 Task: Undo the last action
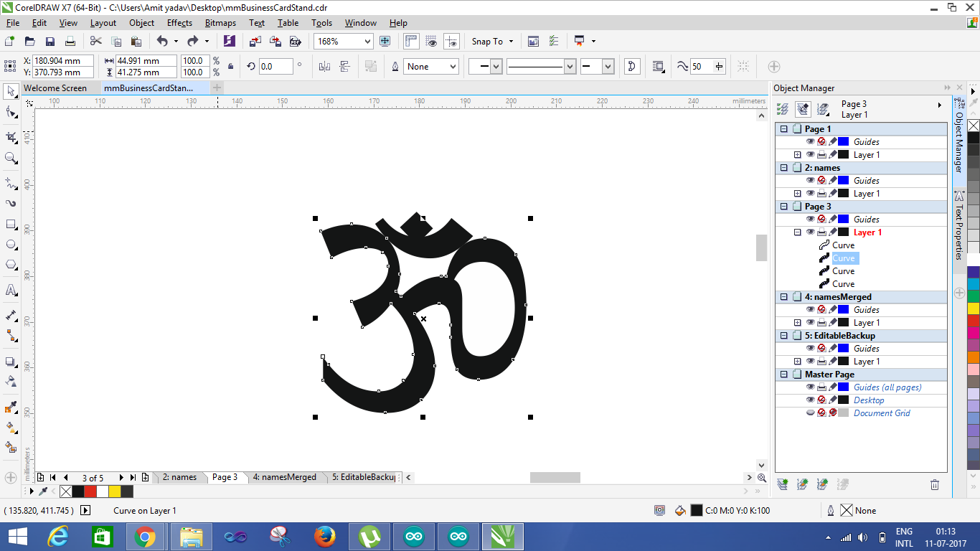162,42
